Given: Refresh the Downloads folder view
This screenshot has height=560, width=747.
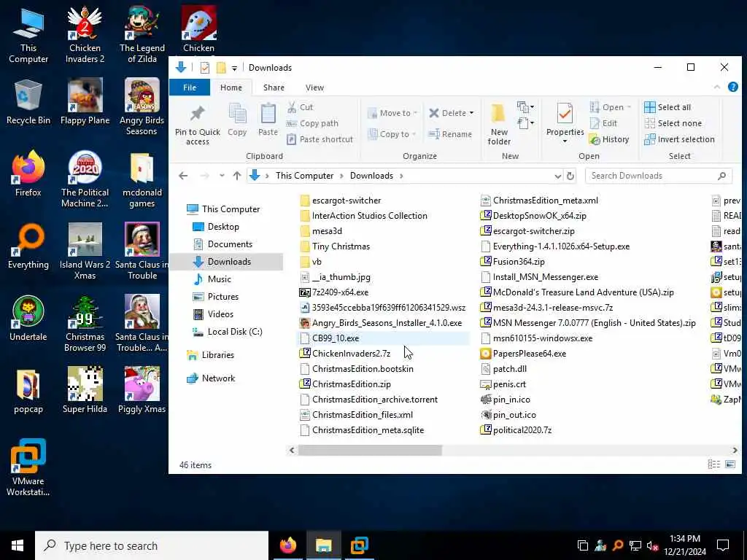Looking at the screenshot, I should pyautogui.click(x=570, y=176).
